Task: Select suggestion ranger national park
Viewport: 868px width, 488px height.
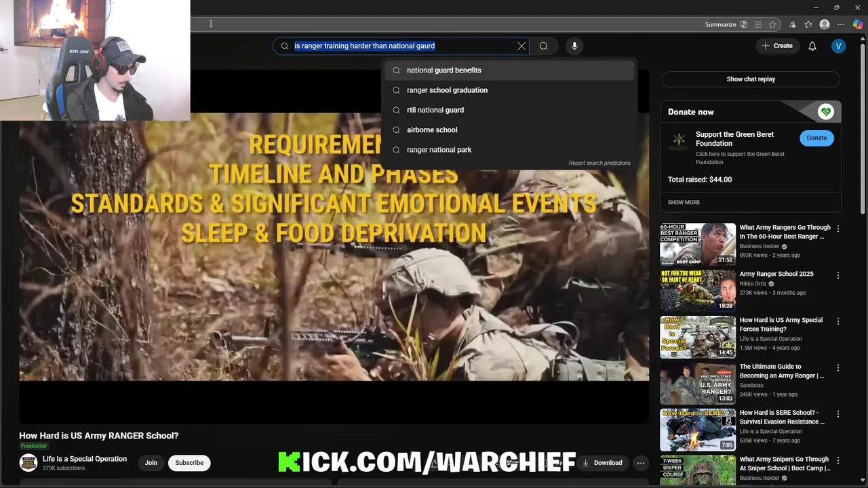Action: (x=509, y=150)
